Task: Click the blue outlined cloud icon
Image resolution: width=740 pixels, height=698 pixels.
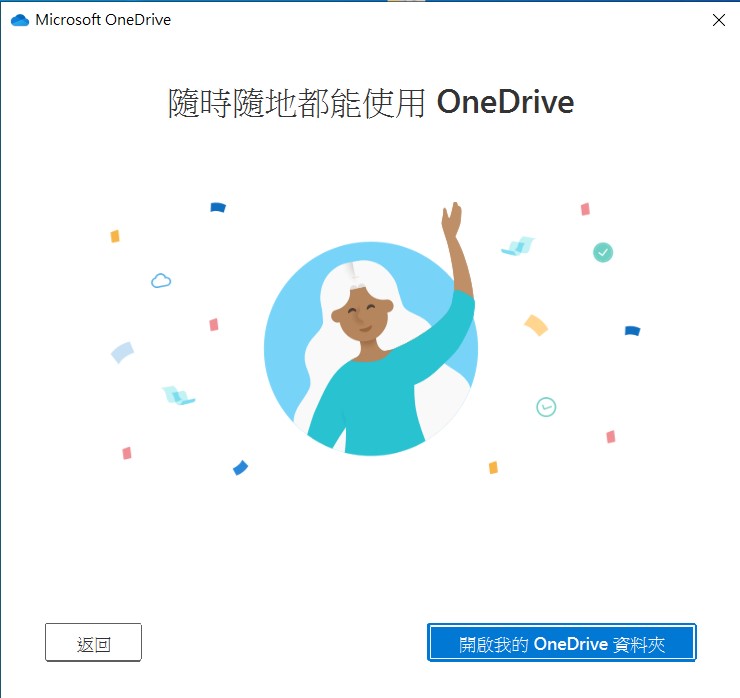Action: [161, 280]
